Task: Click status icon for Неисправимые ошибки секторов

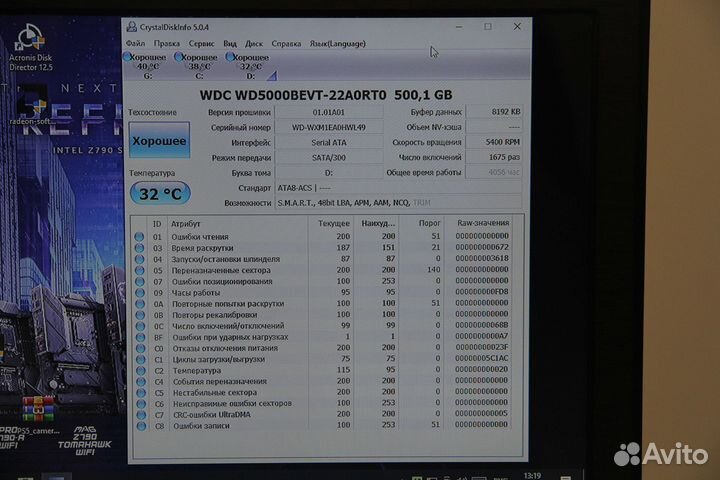Action: (x=141, y=404)
